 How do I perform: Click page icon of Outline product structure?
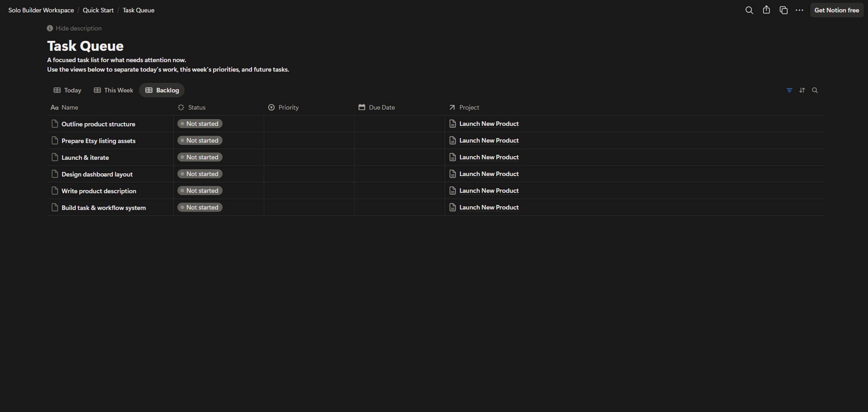coord(55,124)
